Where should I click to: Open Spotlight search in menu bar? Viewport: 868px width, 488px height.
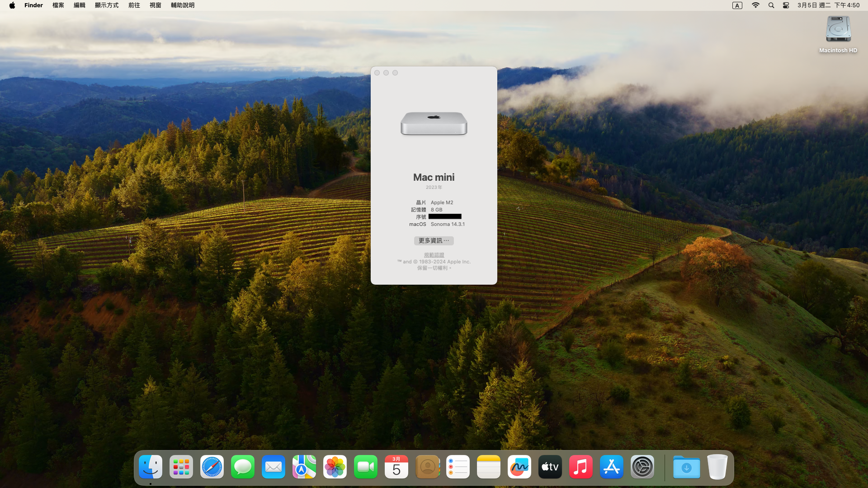pos(771,5)
